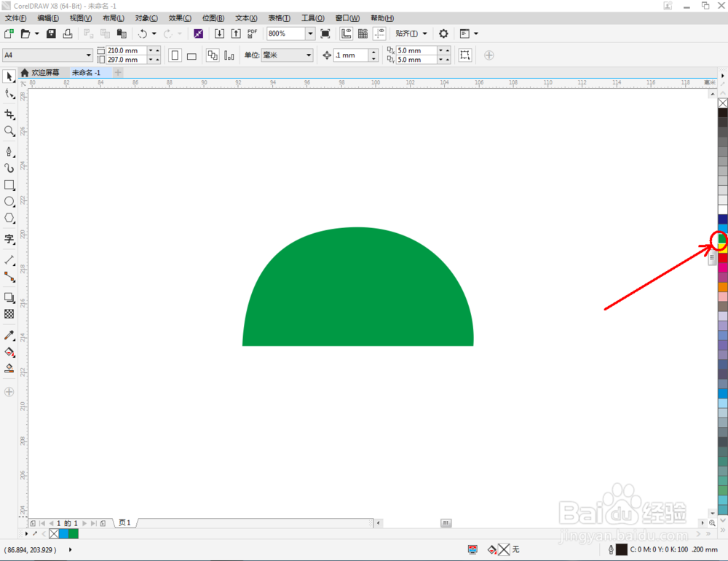Choose the Crop tool

(x=9, y=114)
